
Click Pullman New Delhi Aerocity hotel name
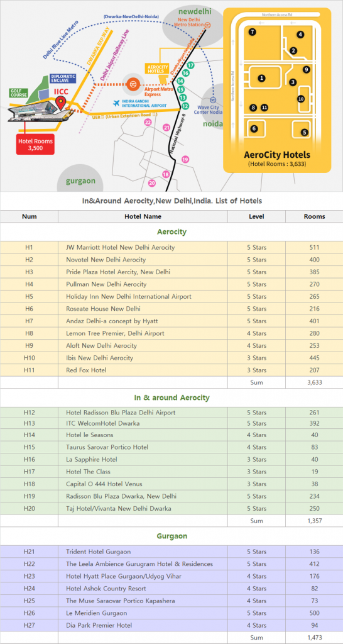[106, 284]
